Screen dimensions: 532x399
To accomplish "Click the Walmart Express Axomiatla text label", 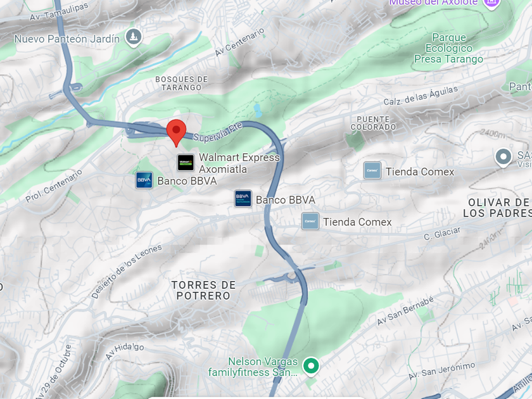I will point(239,163).
